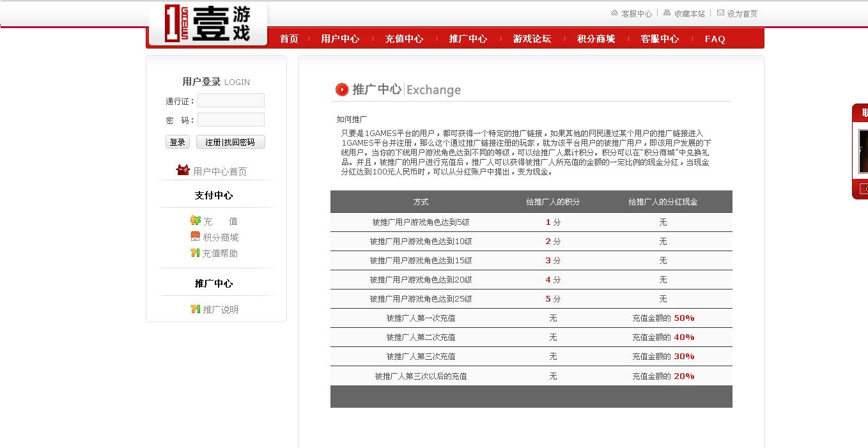Screen dimensions: 868x448
Task: Click into the 通行证 input field
Action: (x=231, y=100)
